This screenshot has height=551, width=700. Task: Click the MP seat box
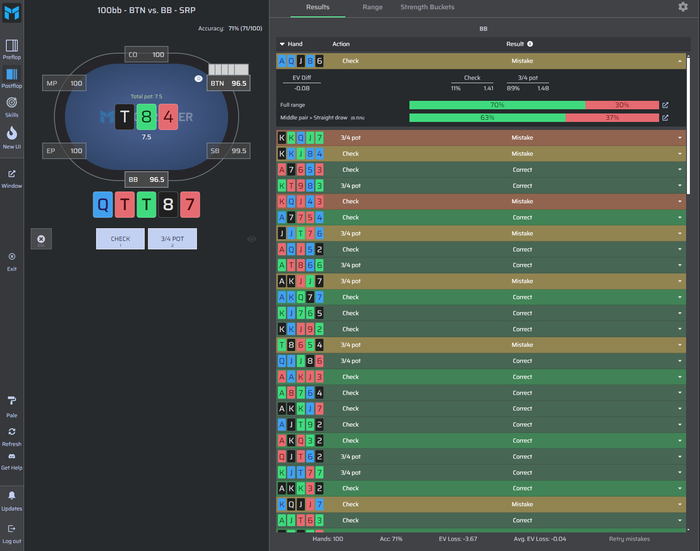point(64,83)
